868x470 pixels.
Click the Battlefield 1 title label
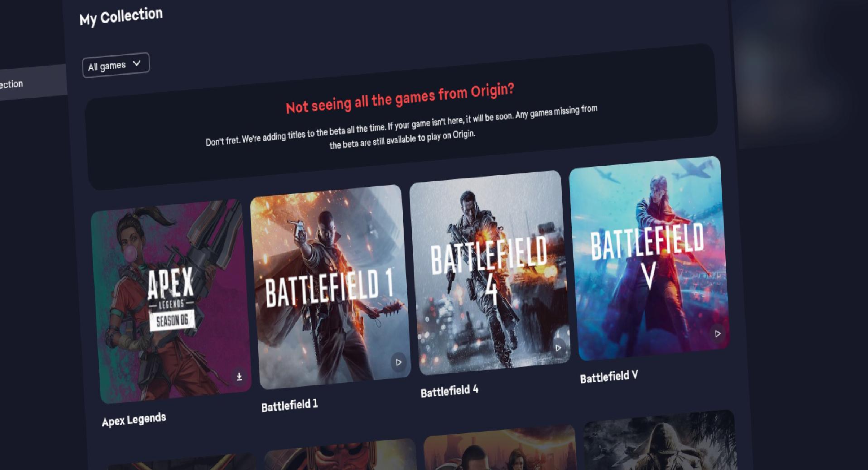point(289,405)
